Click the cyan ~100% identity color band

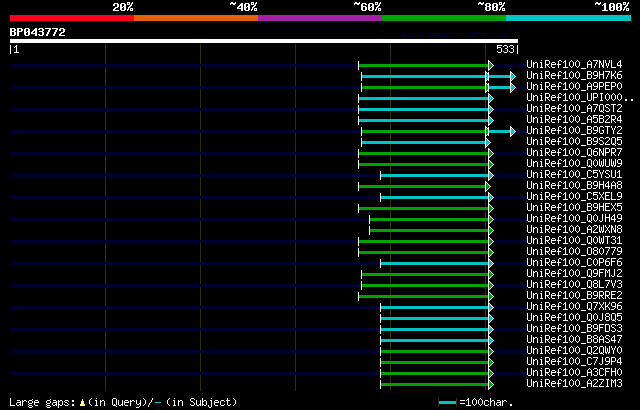(568, 18)
